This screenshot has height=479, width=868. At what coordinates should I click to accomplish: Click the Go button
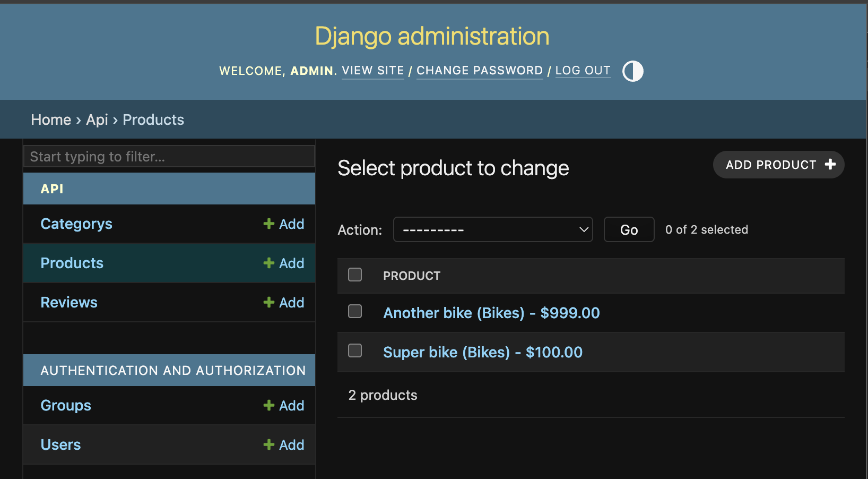(629, 229)
